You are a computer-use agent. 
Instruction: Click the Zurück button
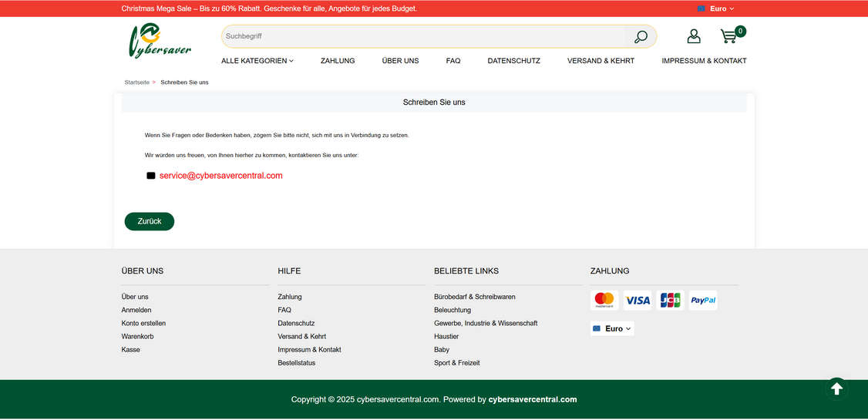click(150, 221)
